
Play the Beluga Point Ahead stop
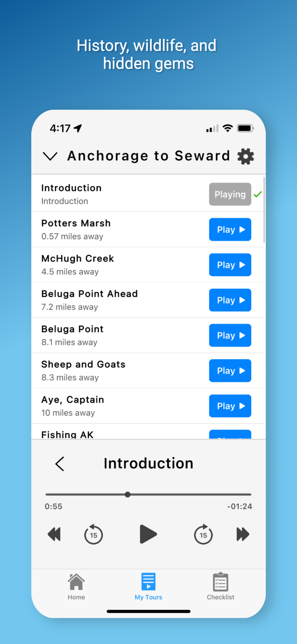230,300
